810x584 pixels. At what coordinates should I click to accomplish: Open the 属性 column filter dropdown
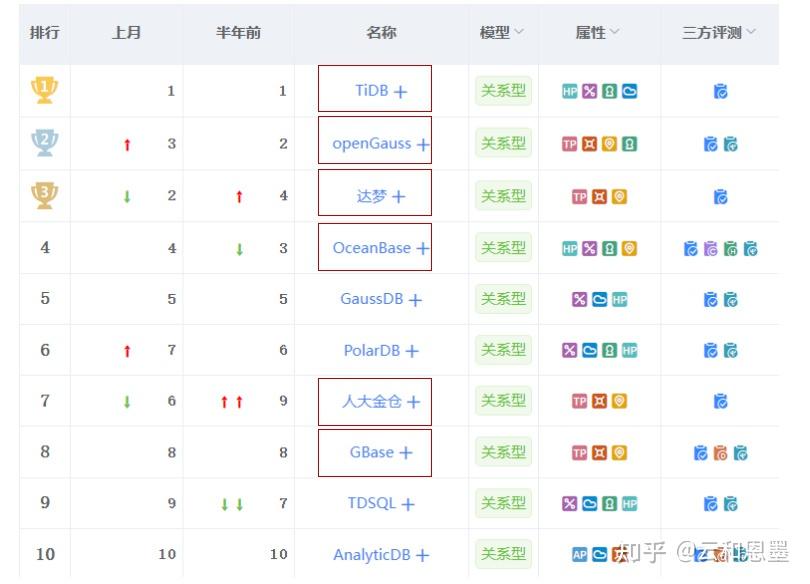coord(613,32)
